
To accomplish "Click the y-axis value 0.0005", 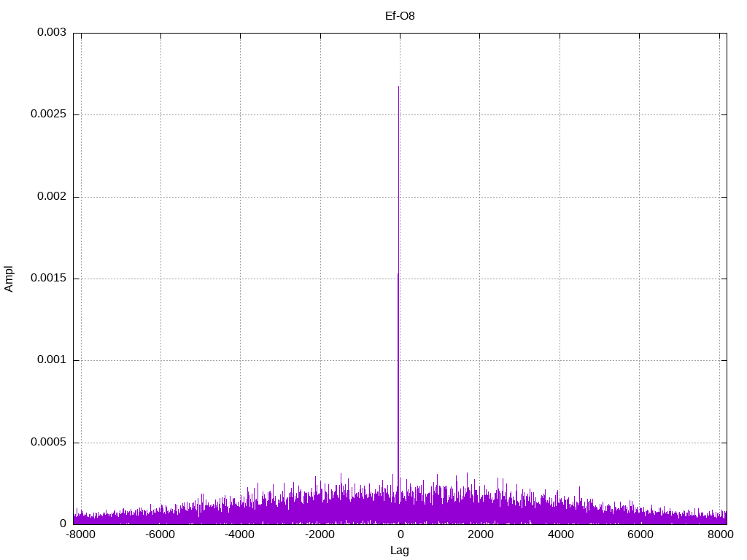I will point(48,442).
